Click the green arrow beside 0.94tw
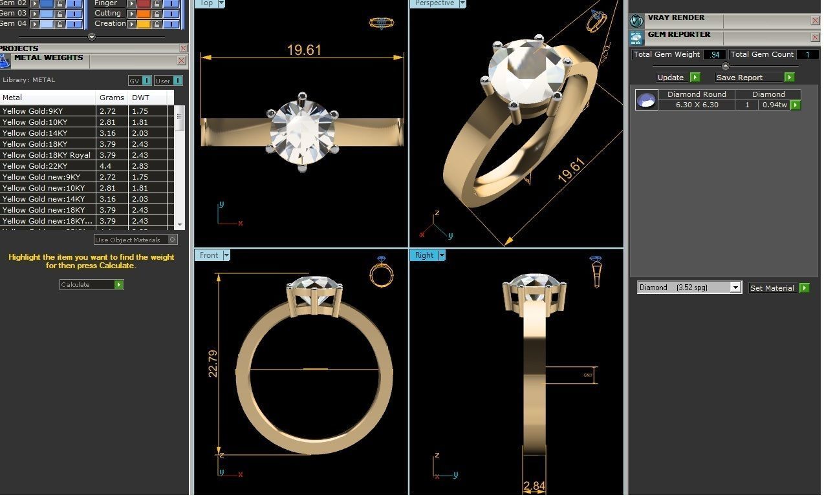 click(x=796, y=105)
